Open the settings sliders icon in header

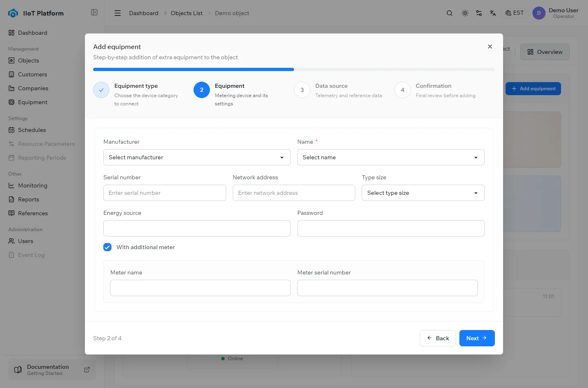479,13
